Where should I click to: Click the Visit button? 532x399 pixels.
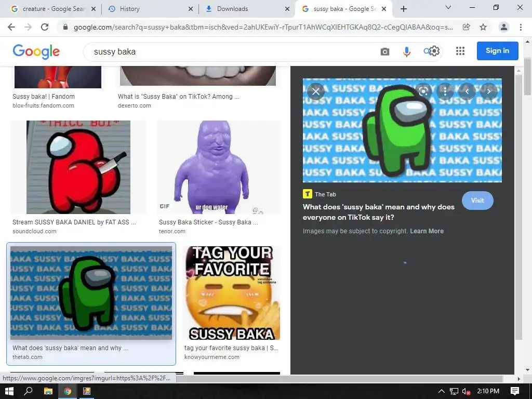tap(477, 201)
